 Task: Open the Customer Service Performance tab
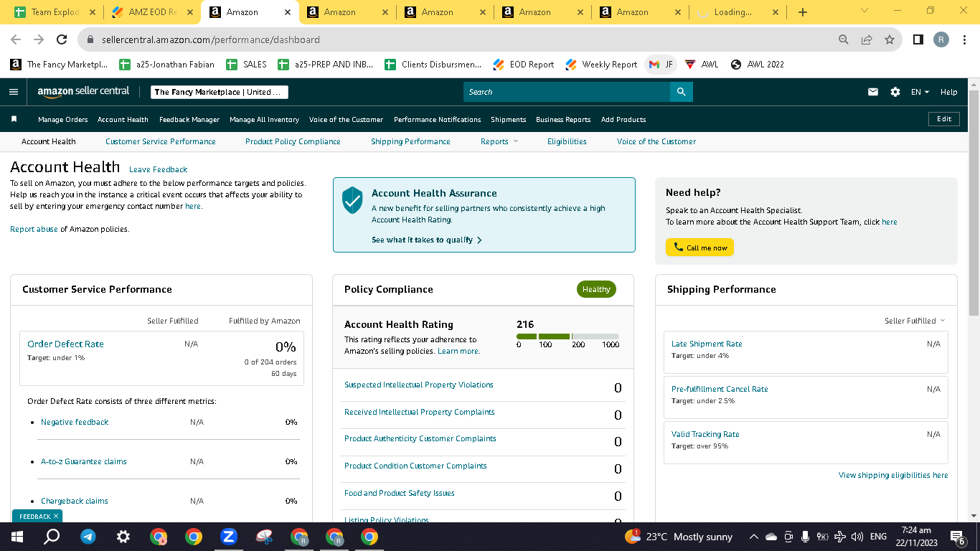click(161, 141)
